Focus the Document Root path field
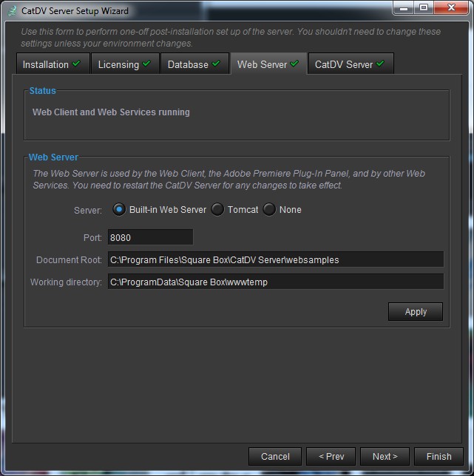Viewport: 474px width, 476px height. tap(276, 259)
